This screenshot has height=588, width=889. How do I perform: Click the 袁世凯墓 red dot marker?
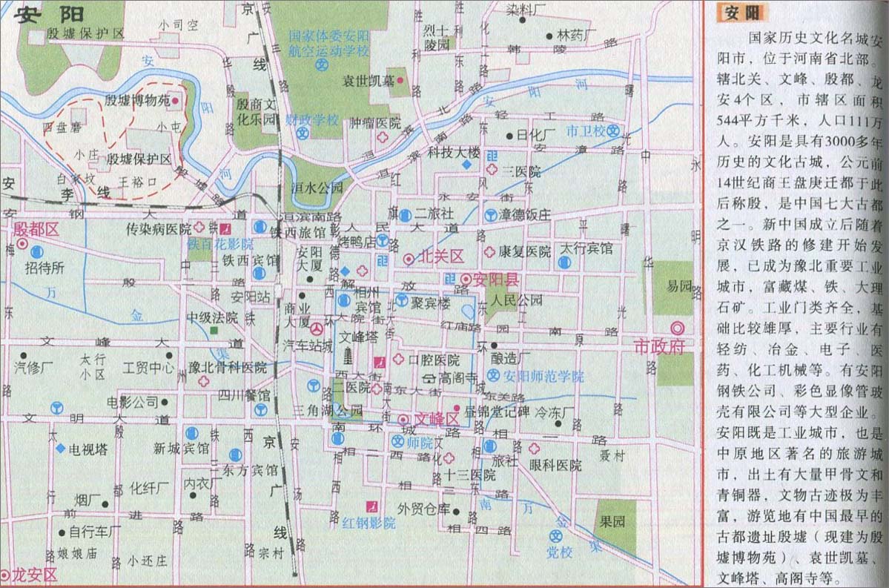coord(400,80)
